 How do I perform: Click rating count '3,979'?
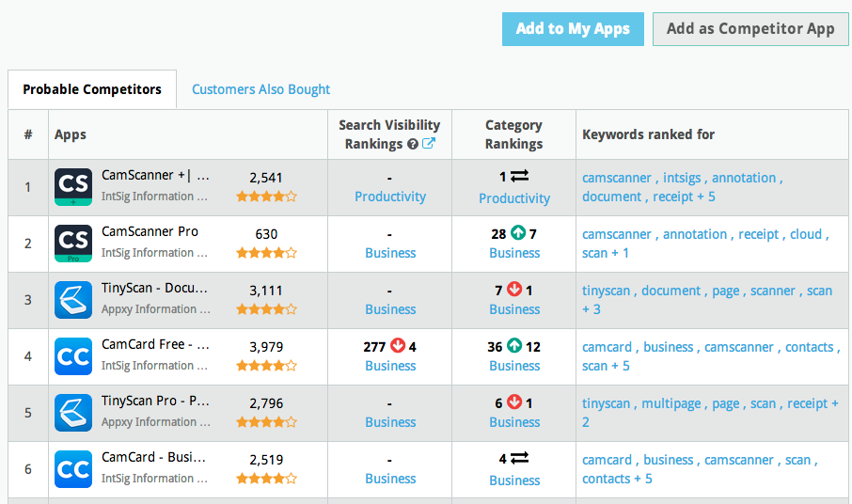pyautogui.click(x=266, y=347)
